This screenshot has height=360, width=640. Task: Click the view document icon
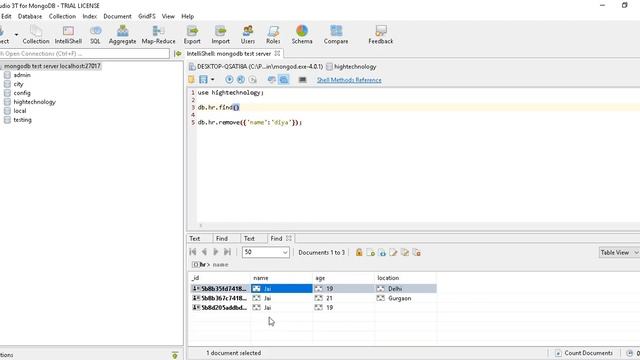(382, 253)
